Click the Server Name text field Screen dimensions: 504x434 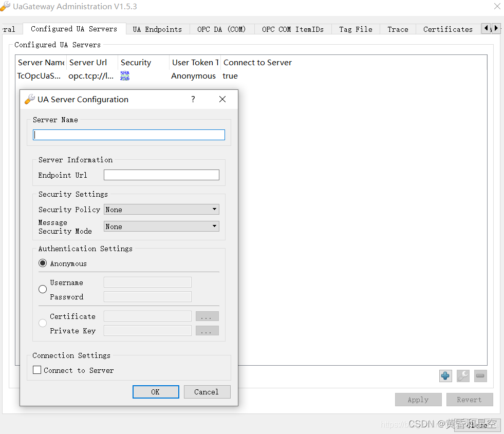click(x=129, y=135)
